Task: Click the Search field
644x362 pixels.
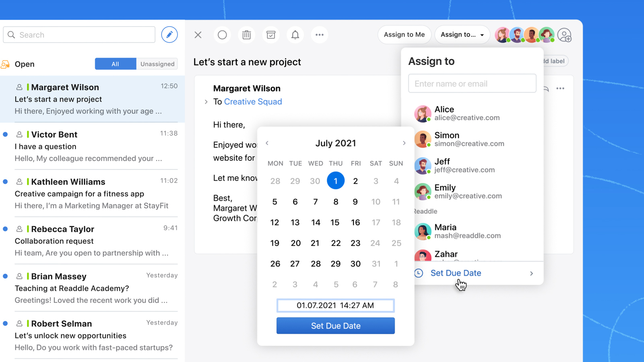Action: (x=79, y=35)
